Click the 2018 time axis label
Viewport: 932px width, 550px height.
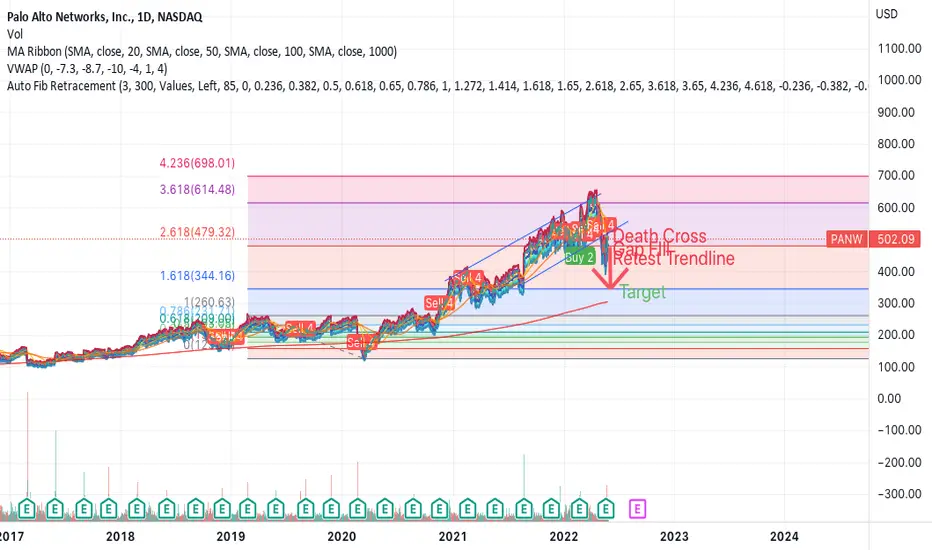[x=120, y=537]
